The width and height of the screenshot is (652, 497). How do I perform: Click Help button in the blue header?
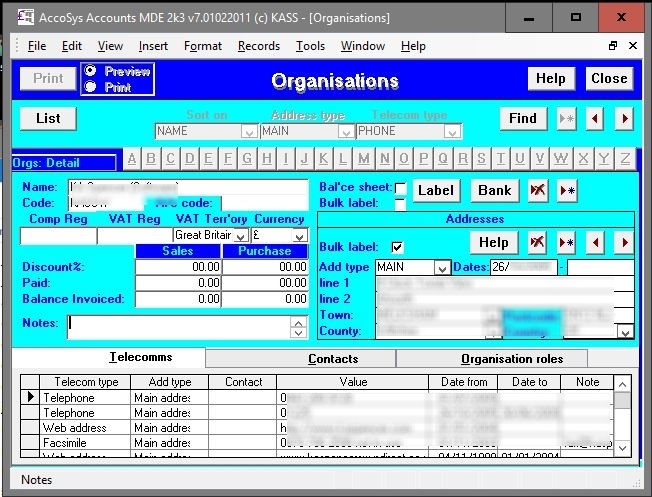(x=551, y=79)
